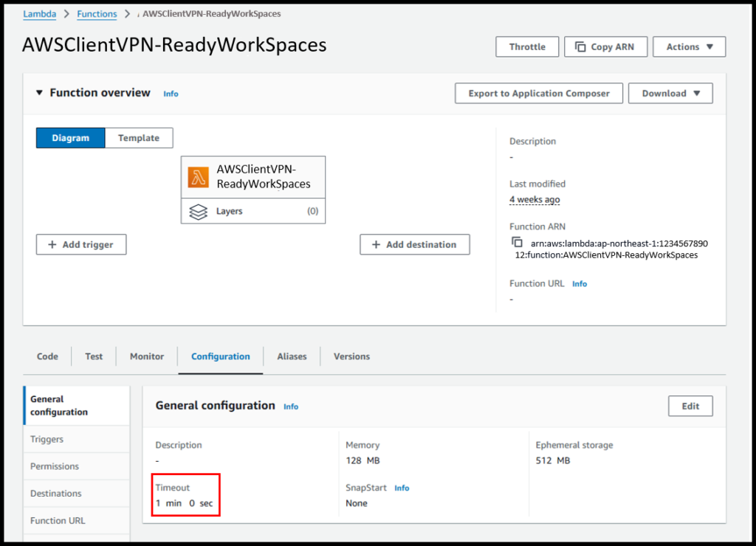Open the Download dropdown

tap(670, 94)
